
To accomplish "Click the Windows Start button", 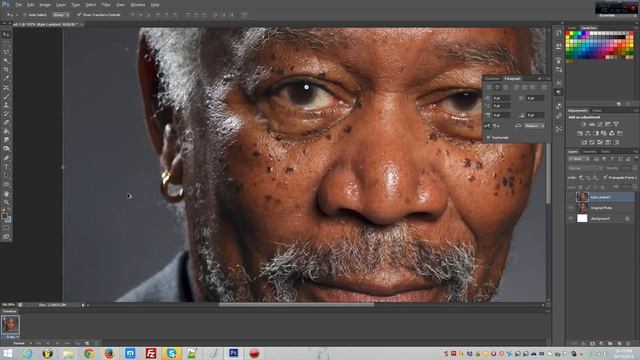I will click(x=8, y=353).
